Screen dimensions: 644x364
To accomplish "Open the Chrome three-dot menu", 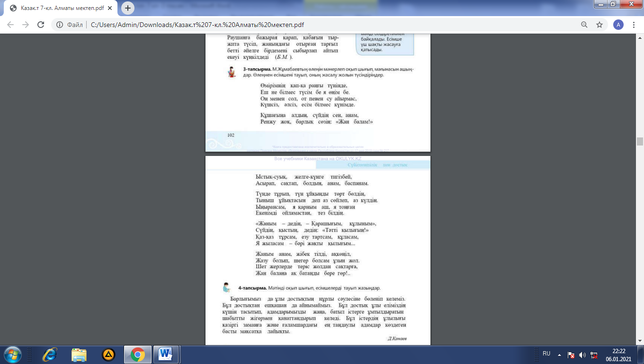I will coord(634,25).
